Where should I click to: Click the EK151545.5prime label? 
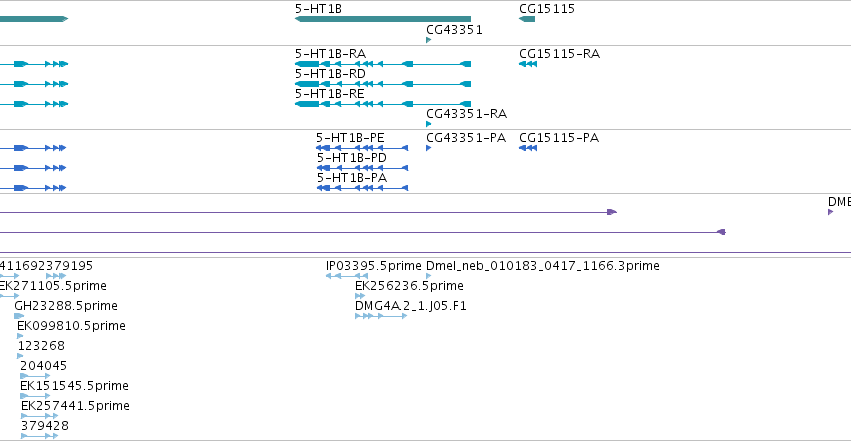pyautogui.click(x=74, y=386)
